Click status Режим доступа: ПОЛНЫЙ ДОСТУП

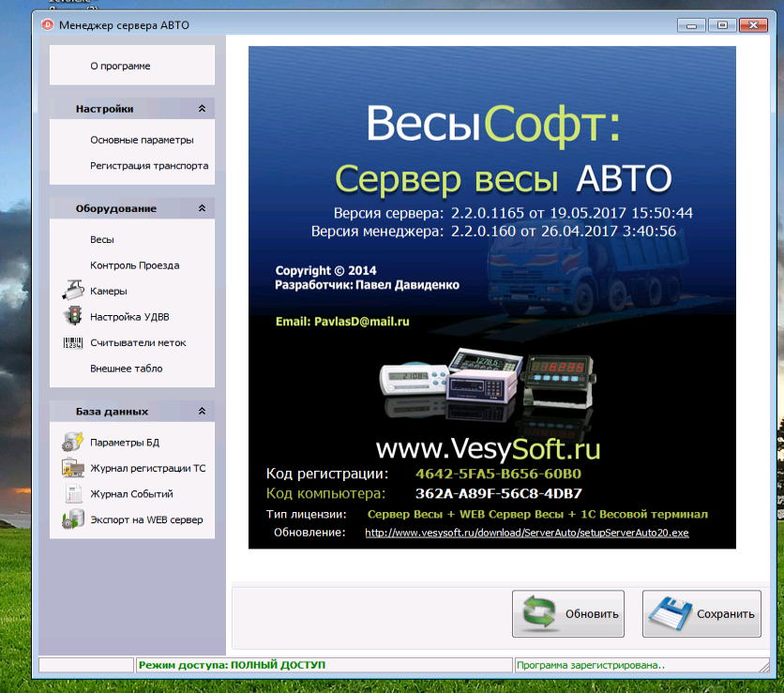(x=232, y=665)
